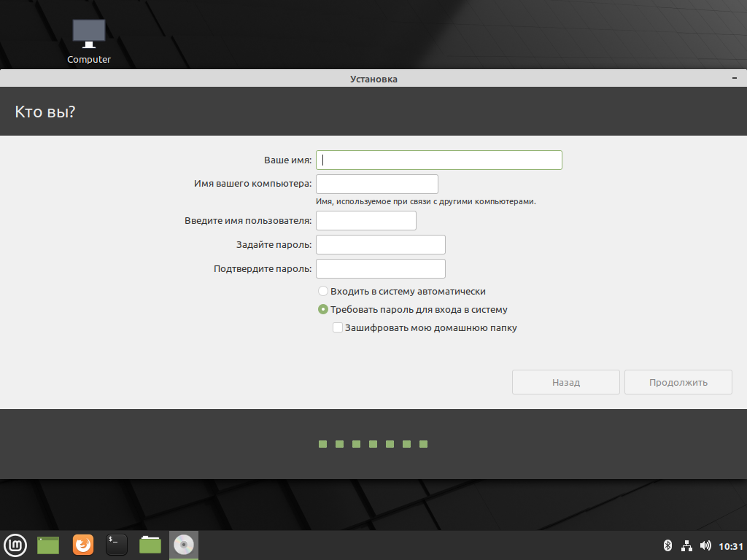Open the clock showing 10:31

(731, 546)
